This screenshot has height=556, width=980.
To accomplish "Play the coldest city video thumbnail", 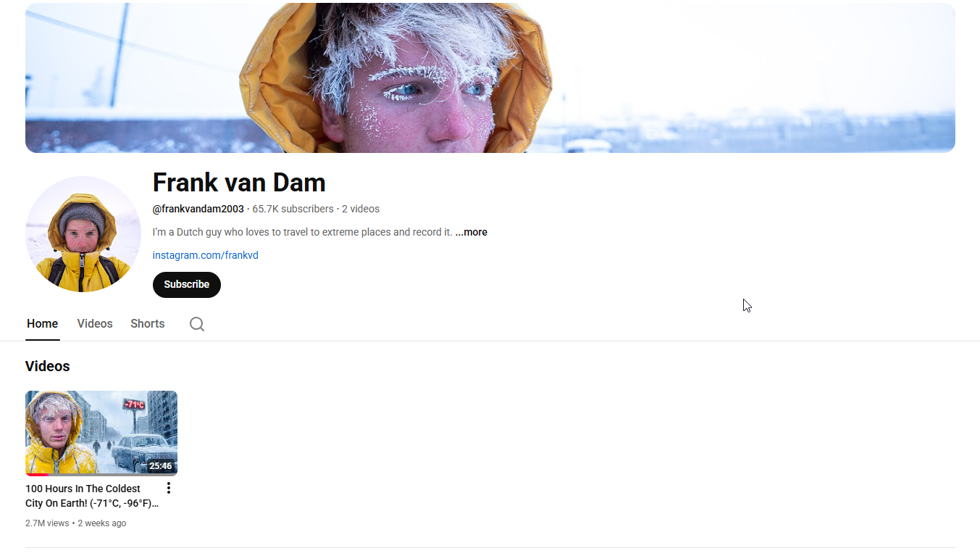I will tap(101, 433).
